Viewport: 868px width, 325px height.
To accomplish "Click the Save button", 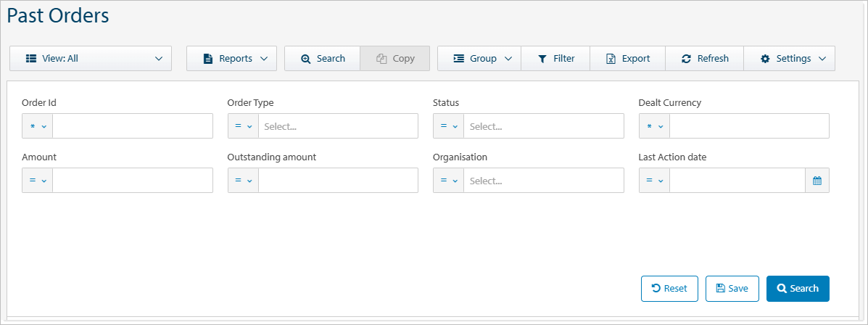I will 732,289.
